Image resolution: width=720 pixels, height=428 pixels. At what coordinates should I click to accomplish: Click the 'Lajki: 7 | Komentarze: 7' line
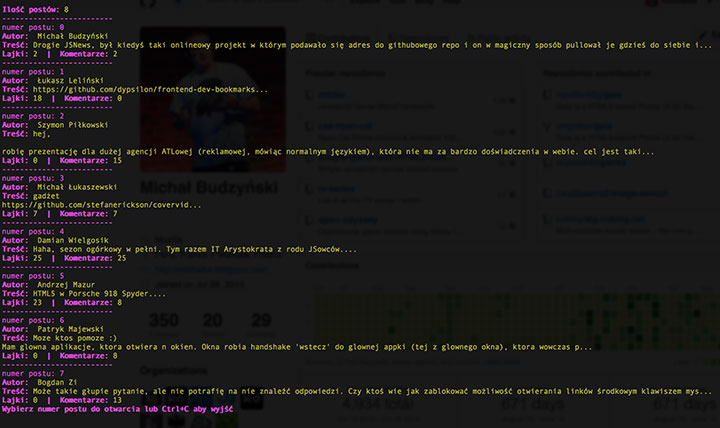click(x=60, y=214)
